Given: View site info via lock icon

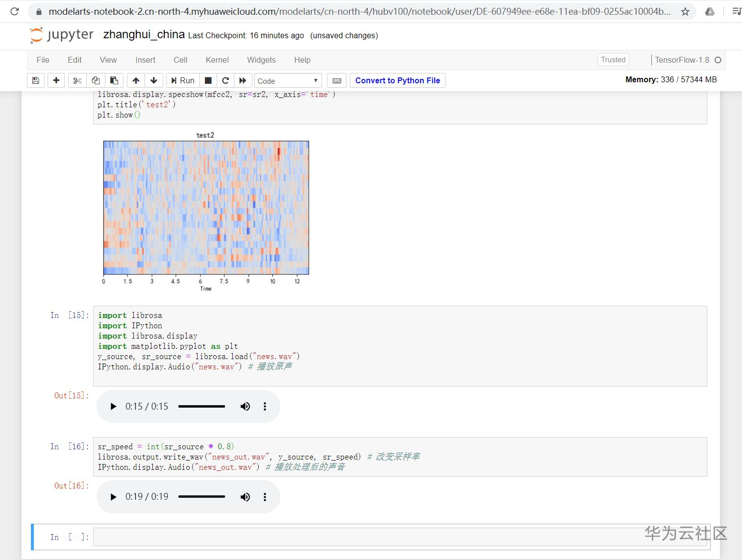Looking at the screenshot, I should pos(39,11).
